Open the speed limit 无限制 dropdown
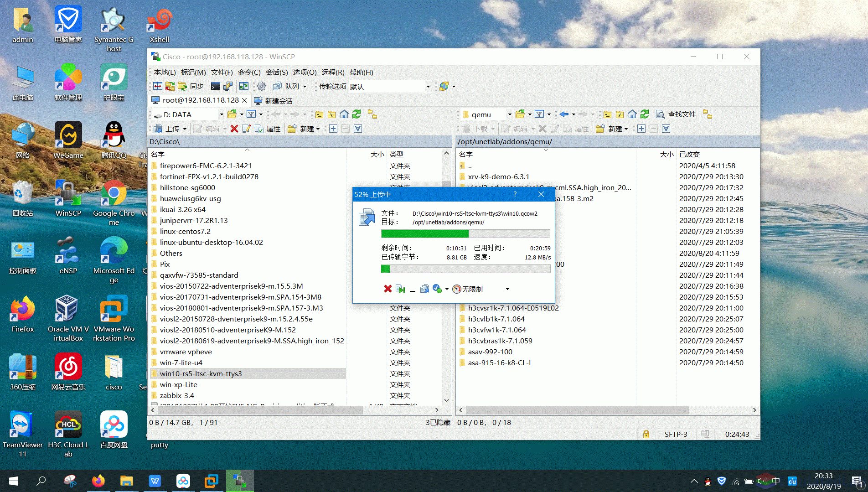 pos(507,289)
